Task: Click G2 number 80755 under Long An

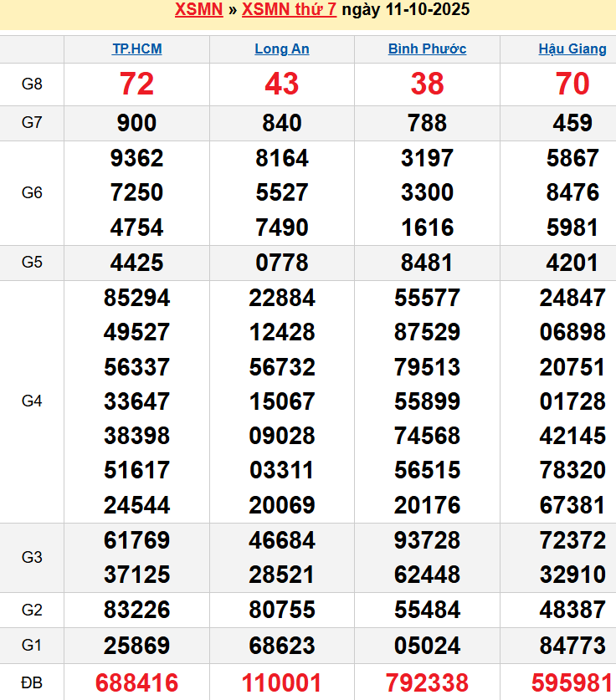Action: pos(282,611)
